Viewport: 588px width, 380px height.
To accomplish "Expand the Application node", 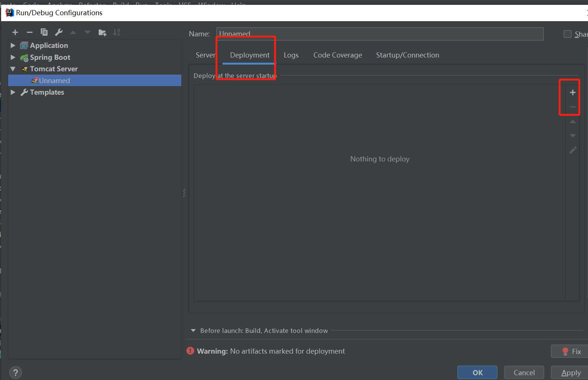I will coord(13,45).
